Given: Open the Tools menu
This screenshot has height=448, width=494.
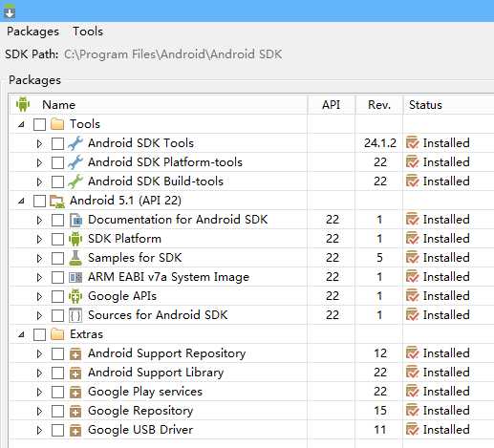Looking at the screenshot, I should click(x=88, y=32).
